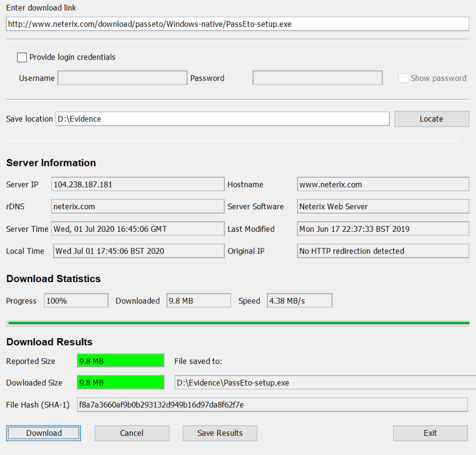Click the Download button
The width and height of the screenshot is (476, 455).
click(x=44, y=433)
